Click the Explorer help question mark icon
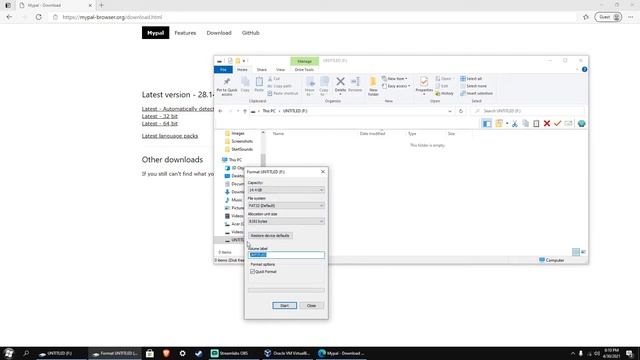 pos(584,69)
